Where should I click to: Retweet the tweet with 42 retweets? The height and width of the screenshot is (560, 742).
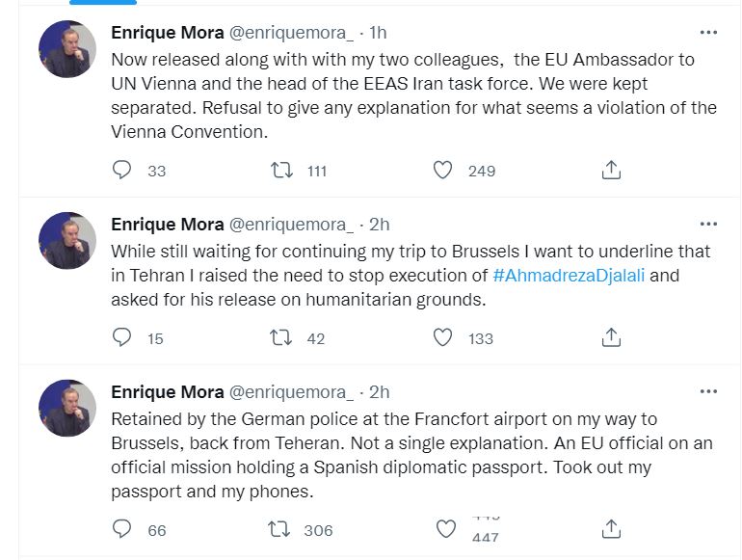coord(280,337)
